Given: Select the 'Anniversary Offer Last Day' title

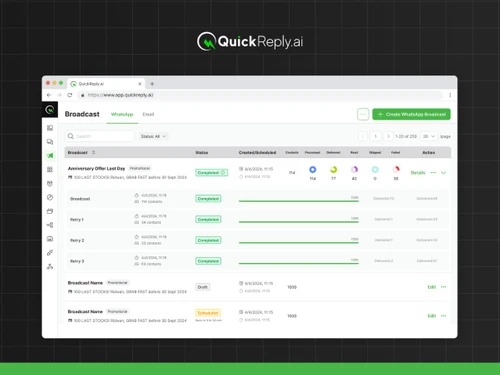Looking at the screenshot, I should (96, 168).
